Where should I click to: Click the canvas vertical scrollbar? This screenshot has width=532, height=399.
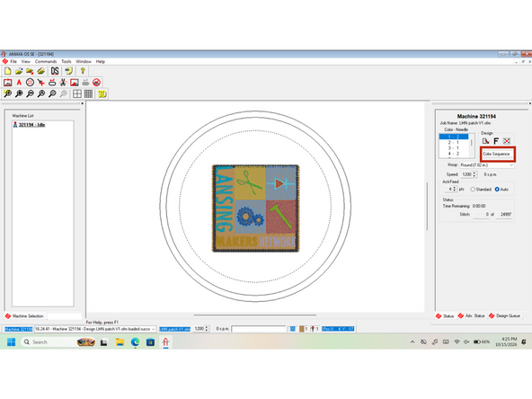pyautogui.click(x=427, y=207)
